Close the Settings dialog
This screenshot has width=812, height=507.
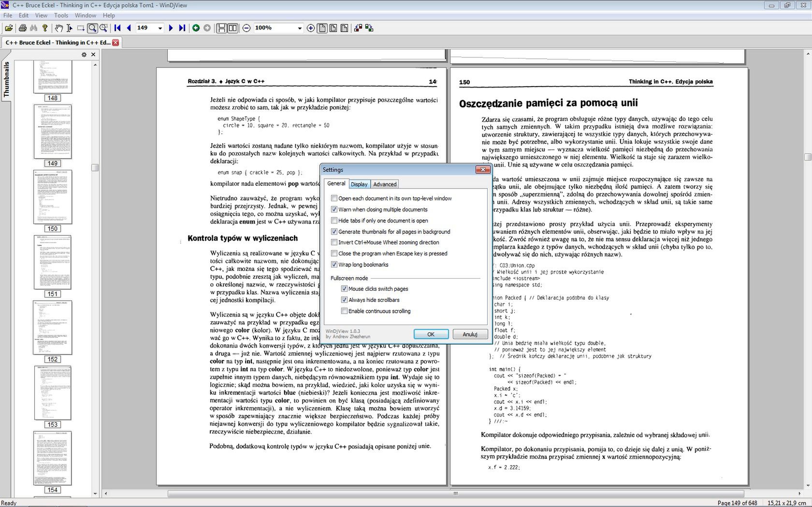point(482,169)
